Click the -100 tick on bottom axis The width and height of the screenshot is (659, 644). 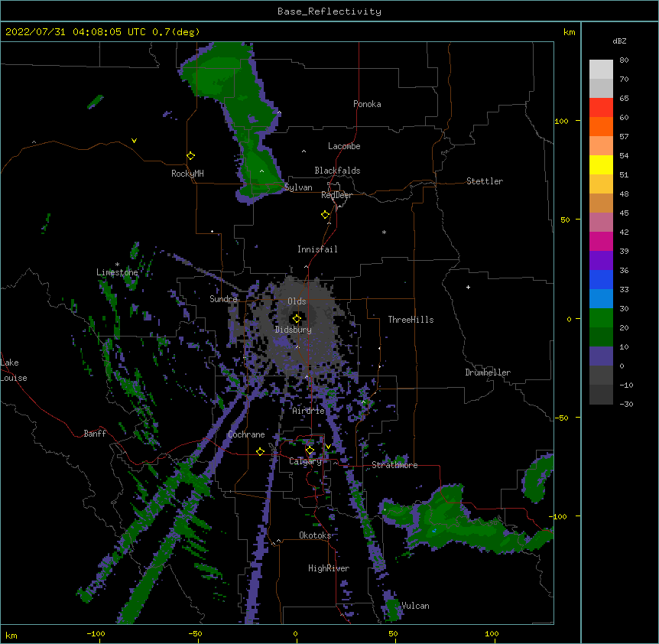coord(96,633)
